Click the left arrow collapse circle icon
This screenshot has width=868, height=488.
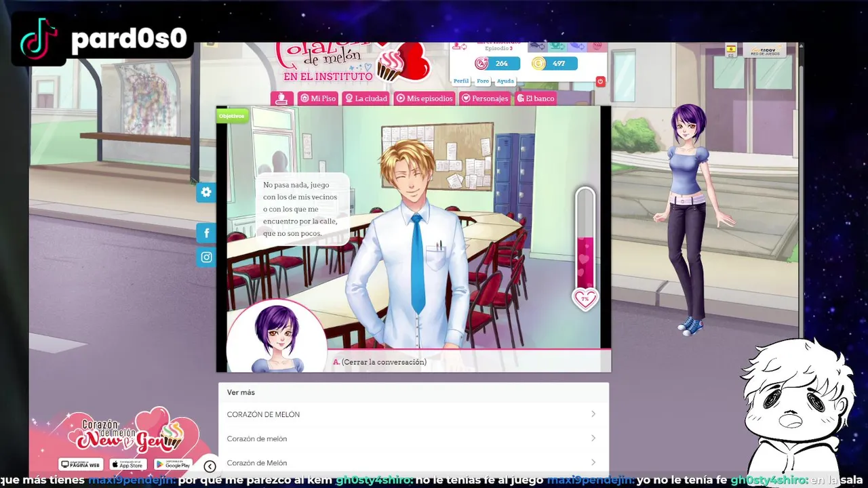pyautogui.click(x=210, y=466)
